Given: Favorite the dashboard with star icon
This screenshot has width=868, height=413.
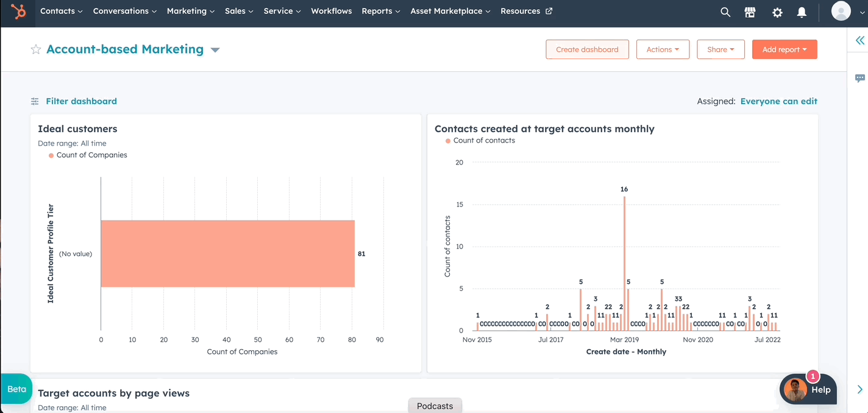Looking at the screenshot, I should tap(36, 49).
